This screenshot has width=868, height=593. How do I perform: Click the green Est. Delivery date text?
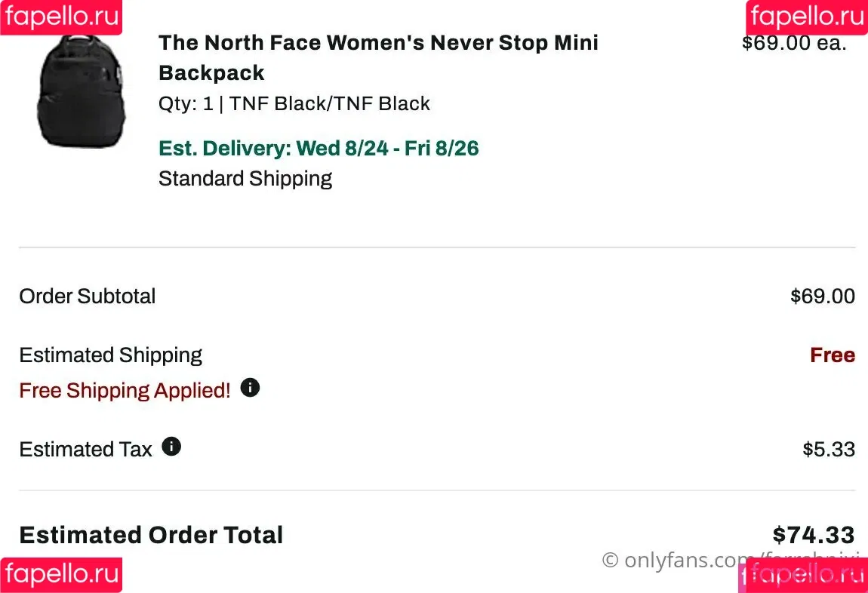pos(319,148)
